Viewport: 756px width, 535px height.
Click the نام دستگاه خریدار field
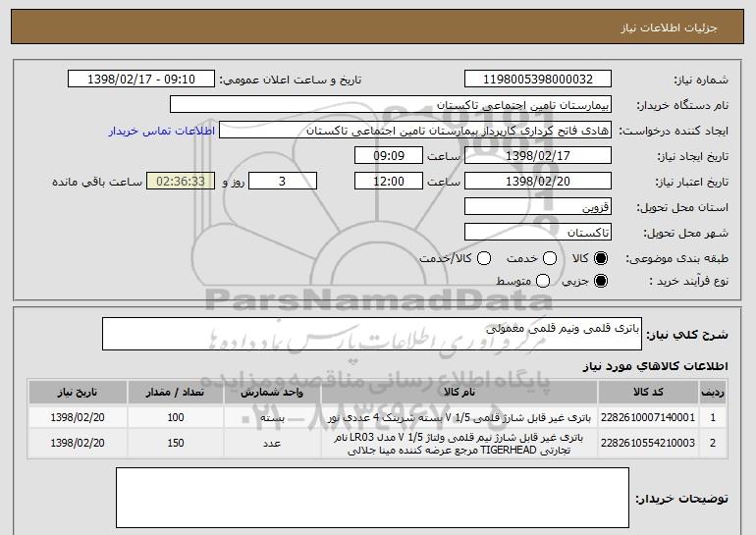[x=391, y=105]
